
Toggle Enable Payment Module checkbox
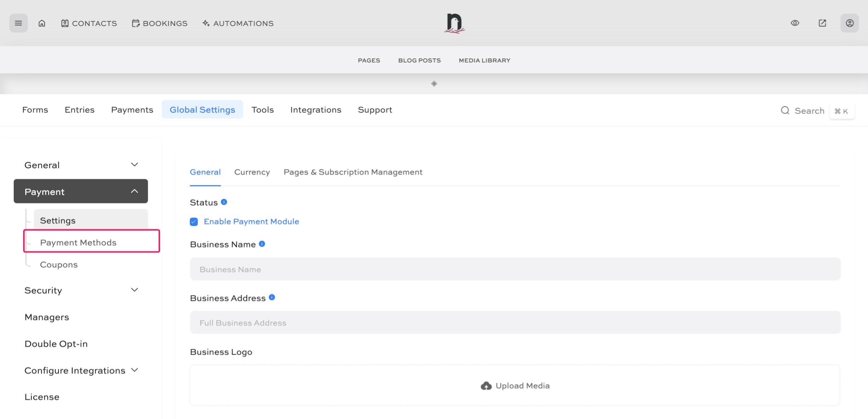(194, 222)
